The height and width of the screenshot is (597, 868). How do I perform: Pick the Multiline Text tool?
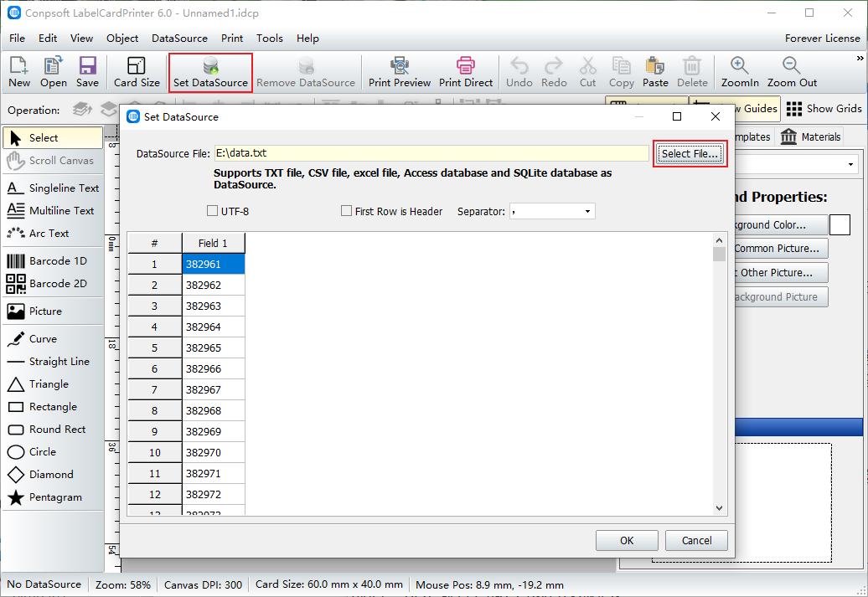[x=53, y=211]
